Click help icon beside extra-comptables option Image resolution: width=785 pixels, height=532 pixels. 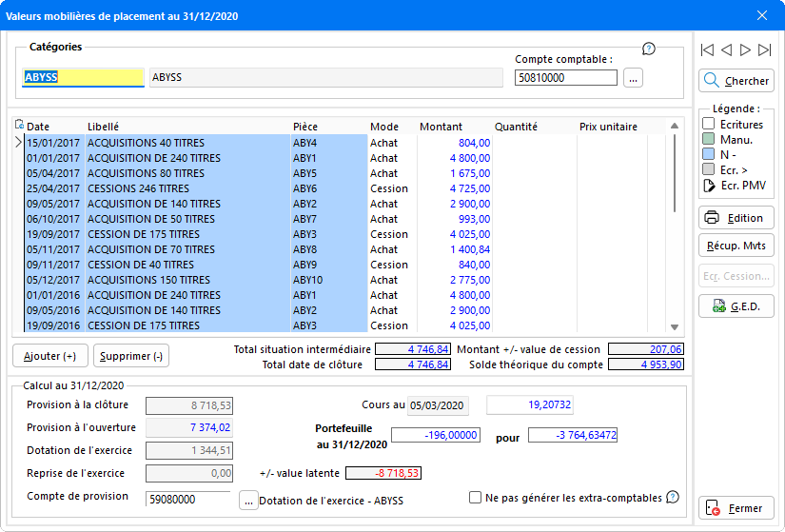coord(673,497)
